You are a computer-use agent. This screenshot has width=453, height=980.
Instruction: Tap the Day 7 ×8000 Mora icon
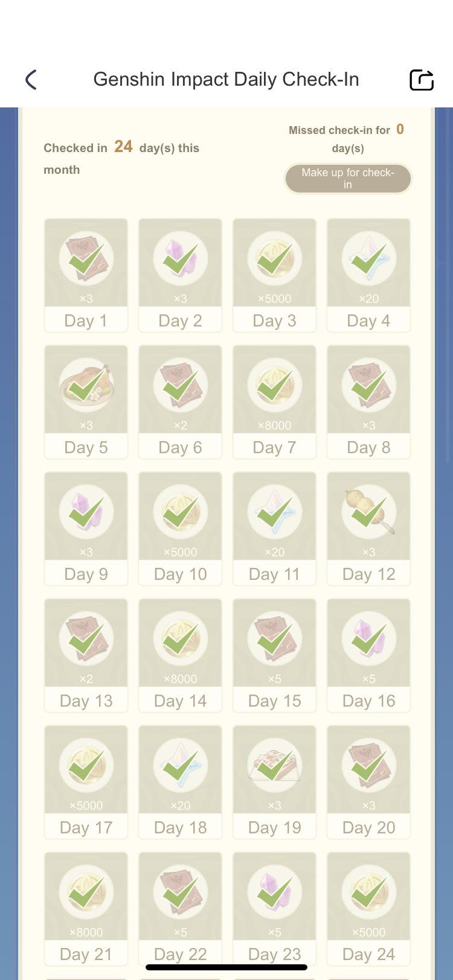tap(274, 386)
